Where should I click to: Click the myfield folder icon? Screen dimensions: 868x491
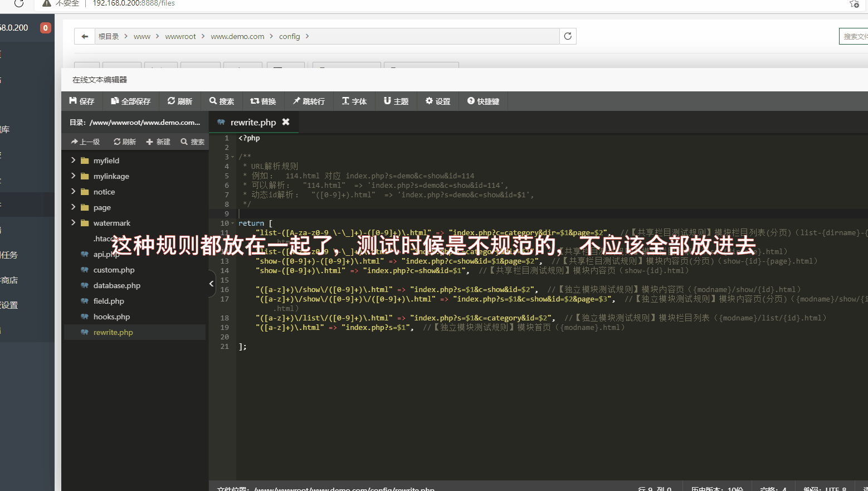85,161
